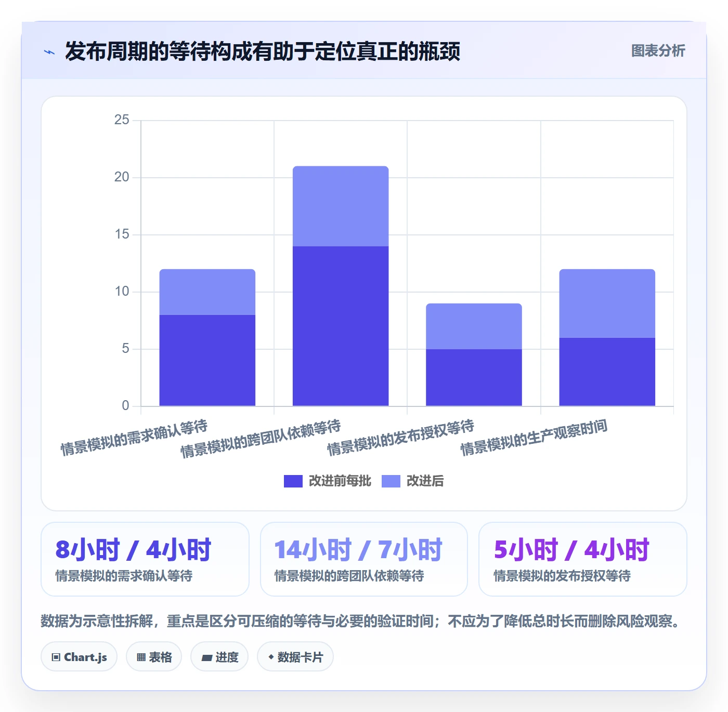This screenshot has width=728, height=712.
Task: Click the x-axis label 情景模拟的发布授权等待
Action: click(x=400, y=438)
